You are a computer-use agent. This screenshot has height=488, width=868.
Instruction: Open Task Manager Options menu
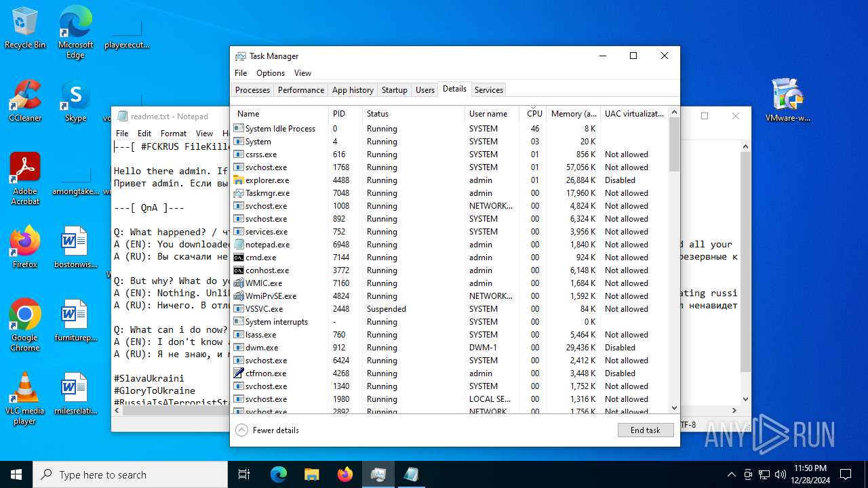[x=271, y=73]
